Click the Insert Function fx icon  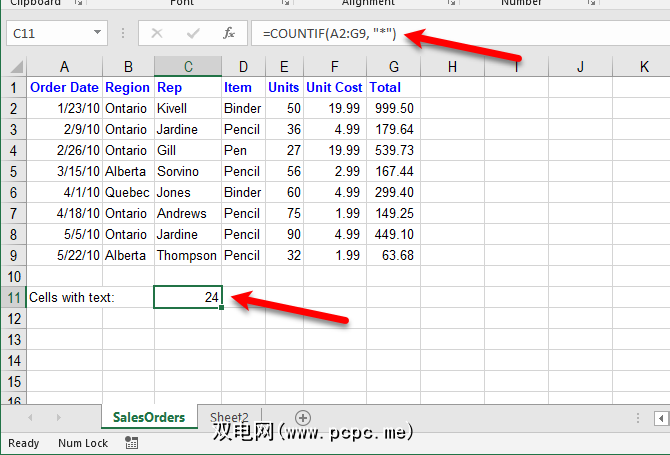point(228,34)
